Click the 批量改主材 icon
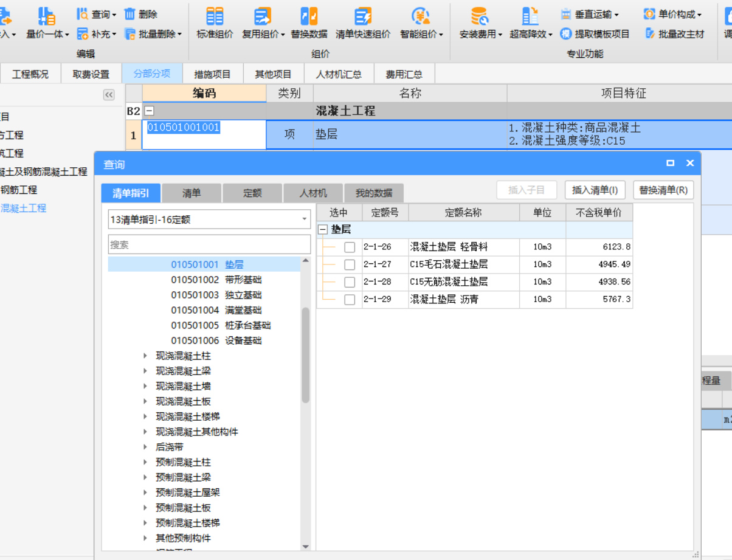Viewport: 732px width, 560px height. point(649,34)
